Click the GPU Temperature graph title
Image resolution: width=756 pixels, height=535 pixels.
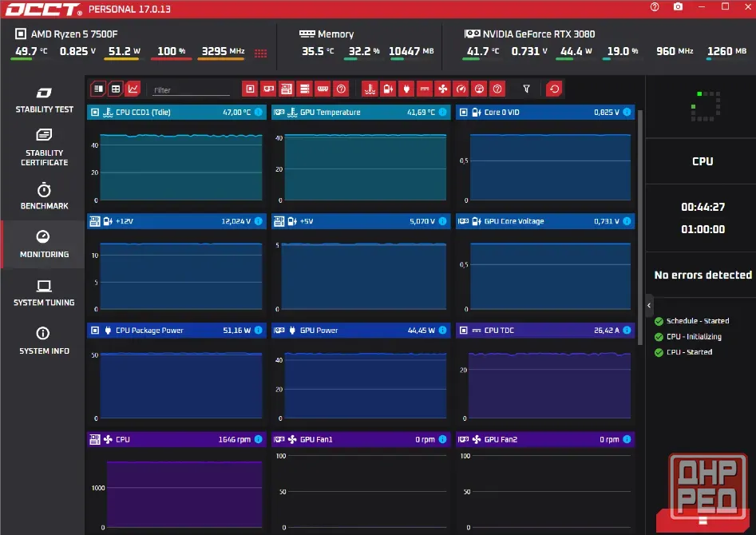click(330, 113)
